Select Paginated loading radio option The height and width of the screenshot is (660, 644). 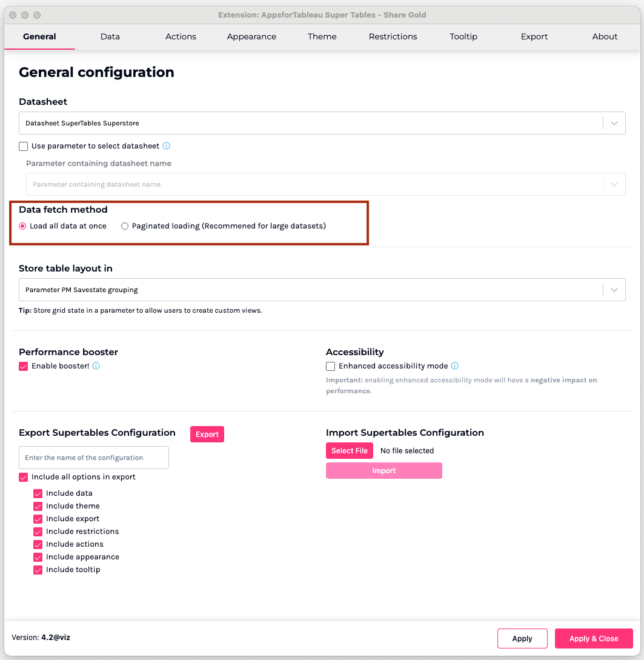[125, 226]
